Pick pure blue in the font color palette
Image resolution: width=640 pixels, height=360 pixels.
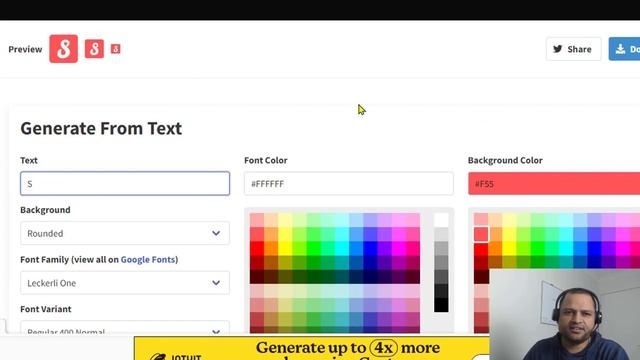coord(370,248)
